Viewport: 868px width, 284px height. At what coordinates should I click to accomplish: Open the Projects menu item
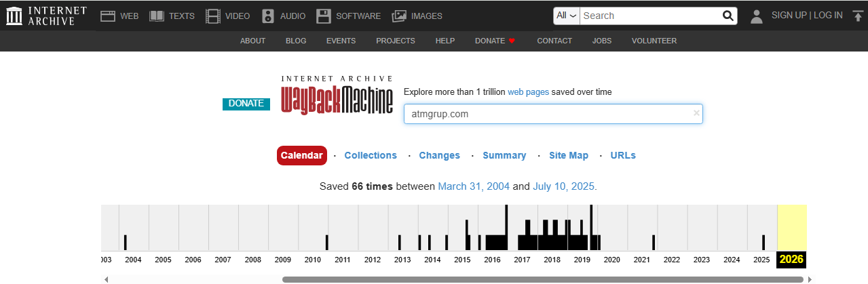[x=396, y=41]
